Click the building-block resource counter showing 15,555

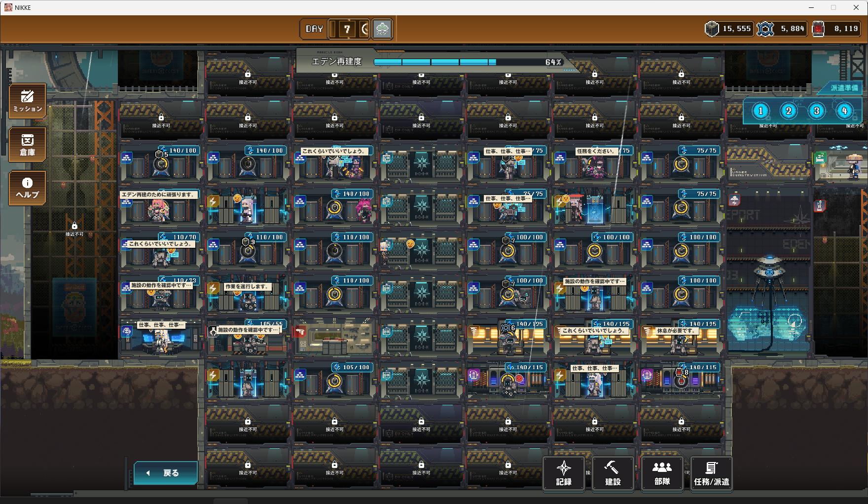pyautogui.click(x=728, y=29)
